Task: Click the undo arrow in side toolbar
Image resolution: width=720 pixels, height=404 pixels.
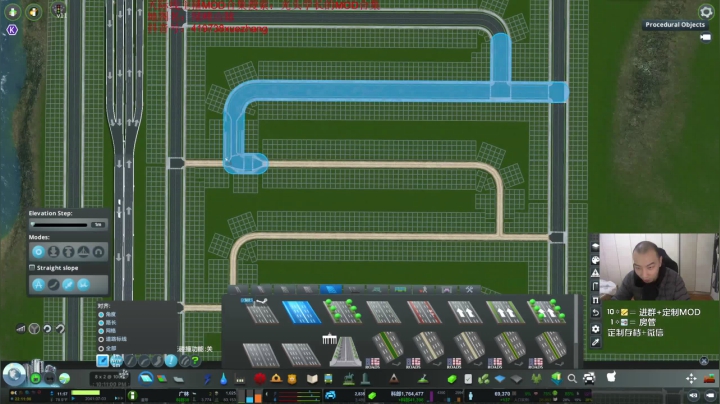Action: [x=596, y=313]
